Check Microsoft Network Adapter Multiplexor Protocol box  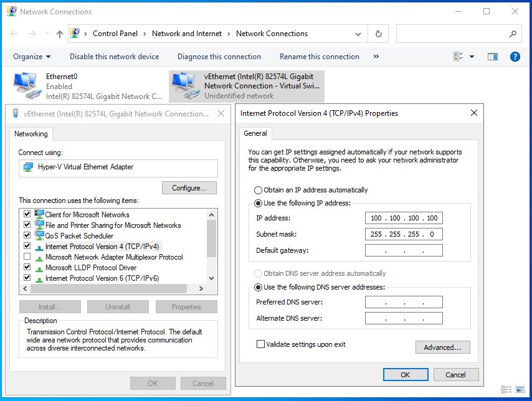[x=27, y=256]
